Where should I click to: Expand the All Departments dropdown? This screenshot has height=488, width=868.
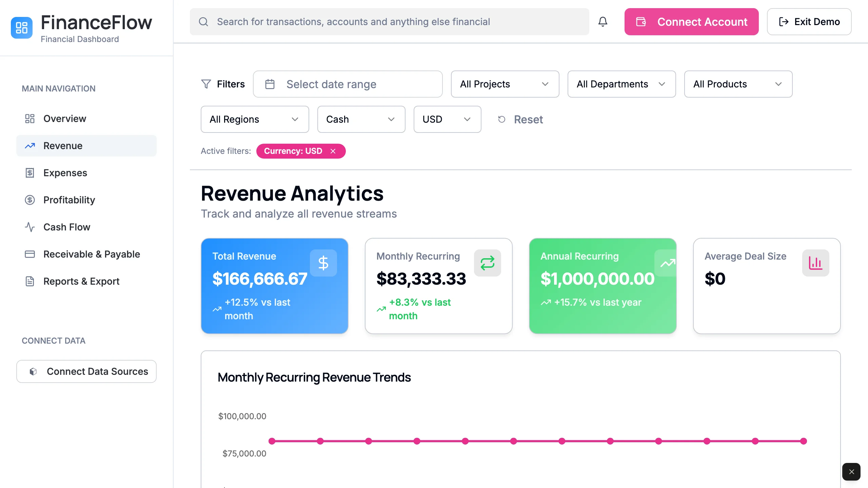tap(621, 84)
